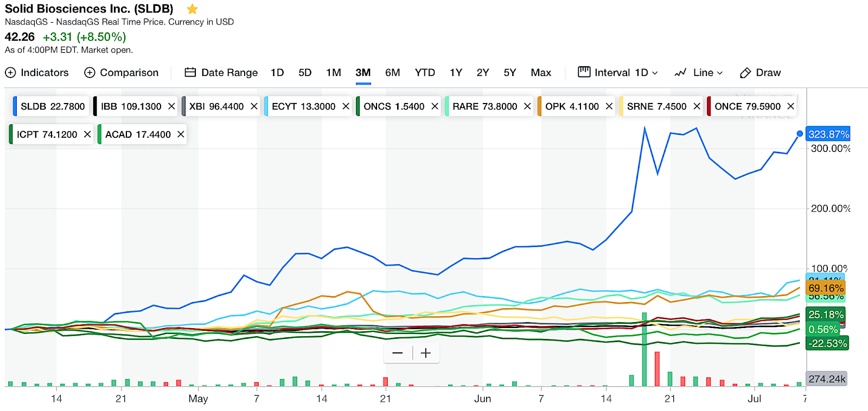
Task: Open the Line chart type dropdown
Action: [x=699, y=73]
